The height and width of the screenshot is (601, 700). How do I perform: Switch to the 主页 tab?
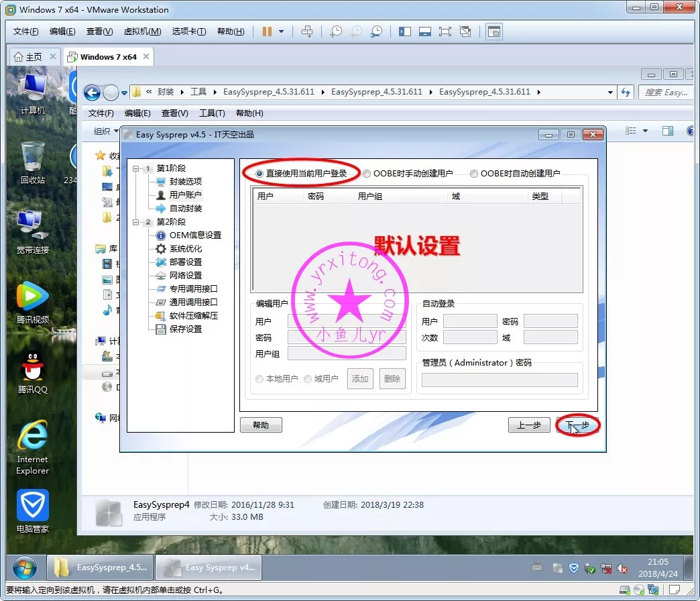(30, 56)
